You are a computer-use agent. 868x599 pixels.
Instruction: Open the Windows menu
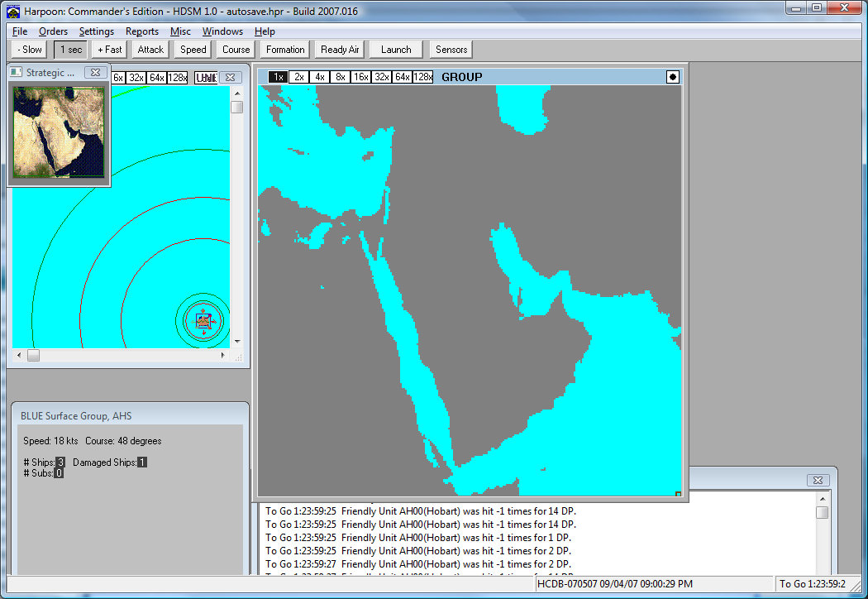click(x=222, y=31)
